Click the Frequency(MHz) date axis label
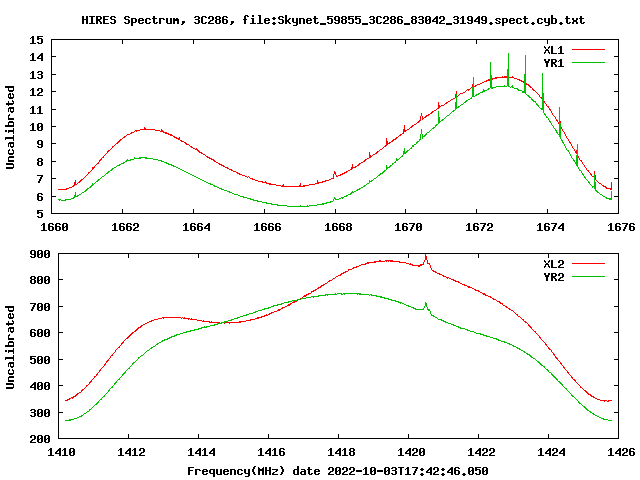Screen dimensions: 640x480 (338, 471)
